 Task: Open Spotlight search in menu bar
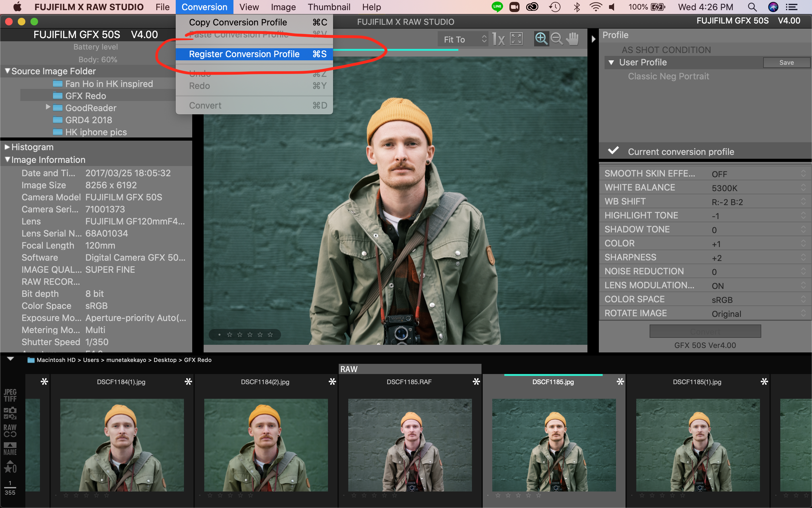click(x=752, y=7)
